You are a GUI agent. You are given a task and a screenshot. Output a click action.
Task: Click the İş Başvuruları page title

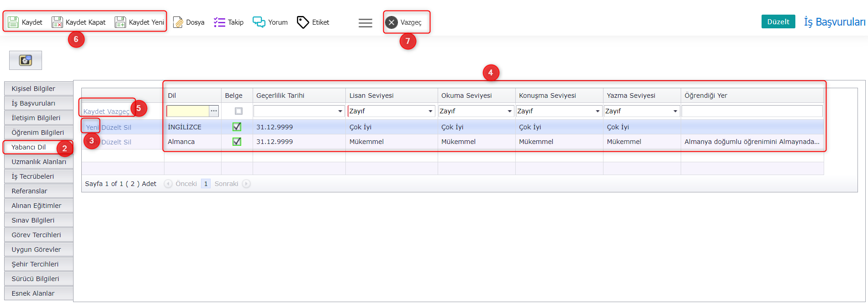click(x=834, y=22)
